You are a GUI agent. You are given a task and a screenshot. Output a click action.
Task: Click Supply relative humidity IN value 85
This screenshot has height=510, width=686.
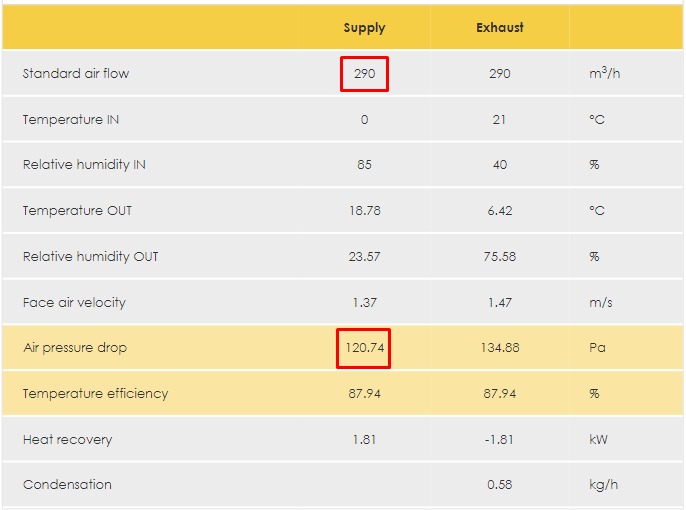point(364,165)
